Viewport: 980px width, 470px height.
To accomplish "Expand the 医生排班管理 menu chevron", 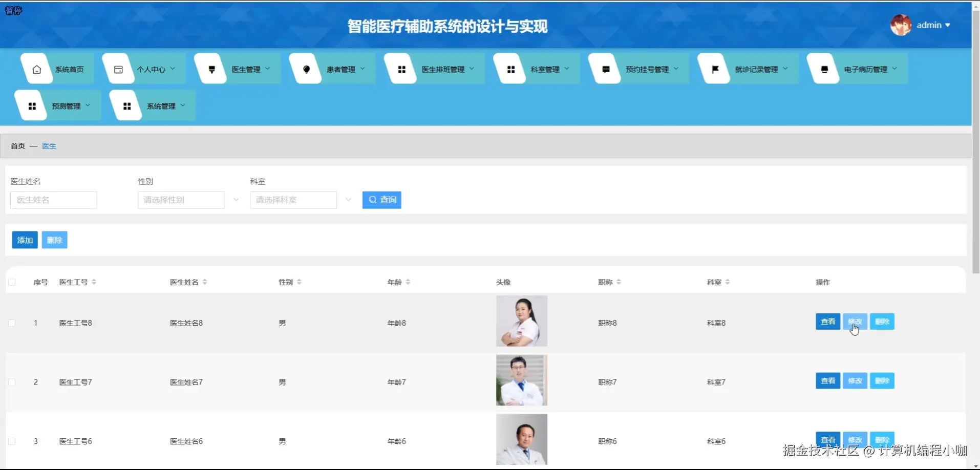I will pos(472,69).
